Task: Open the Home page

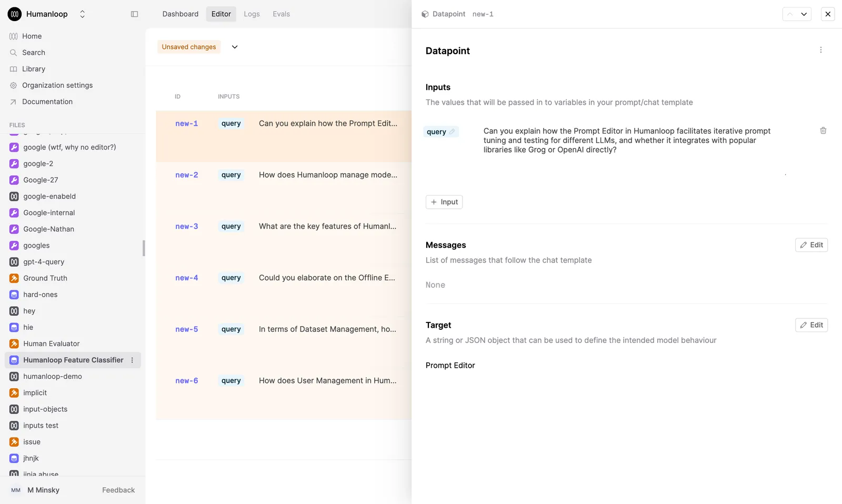Action: [32, 36]
